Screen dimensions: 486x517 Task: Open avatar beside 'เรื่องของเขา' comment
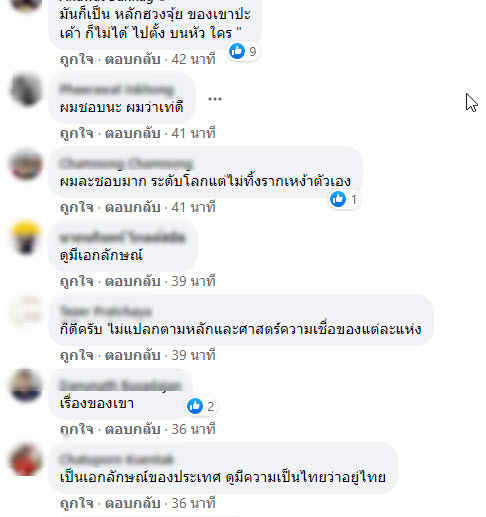click(26, 386)
